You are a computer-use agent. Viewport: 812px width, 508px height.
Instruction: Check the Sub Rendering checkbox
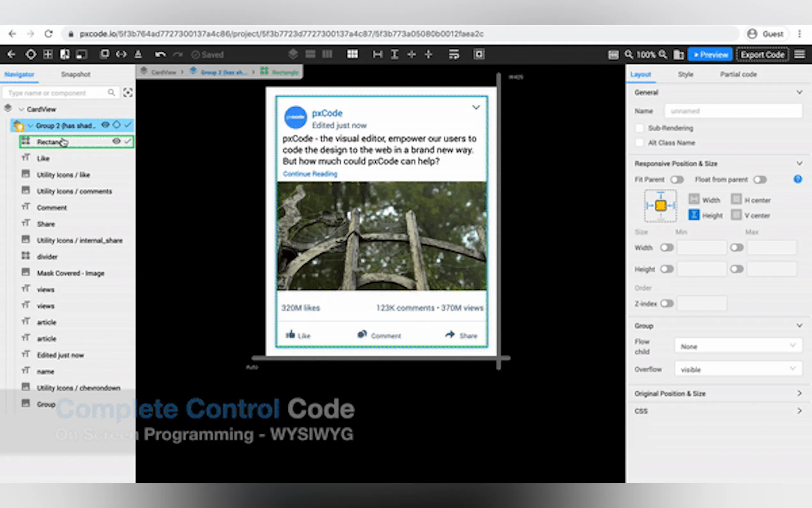[639, 128]
